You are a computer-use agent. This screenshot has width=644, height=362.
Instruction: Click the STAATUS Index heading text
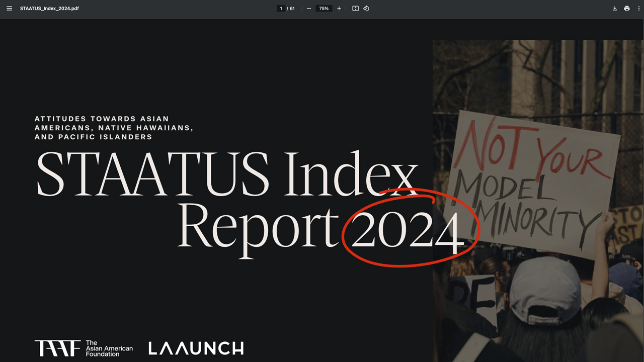click(227, 173)
